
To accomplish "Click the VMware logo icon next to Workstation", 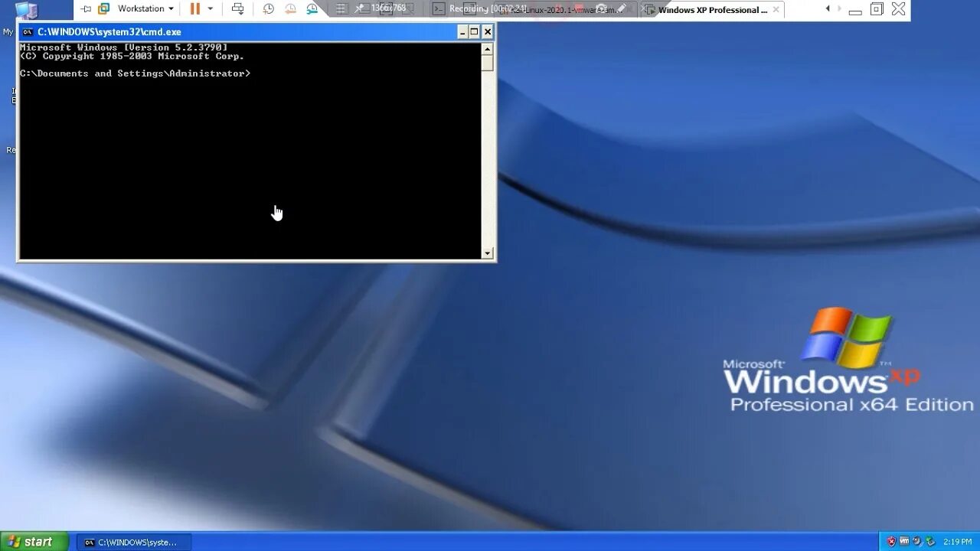I will tap(103, 8).
